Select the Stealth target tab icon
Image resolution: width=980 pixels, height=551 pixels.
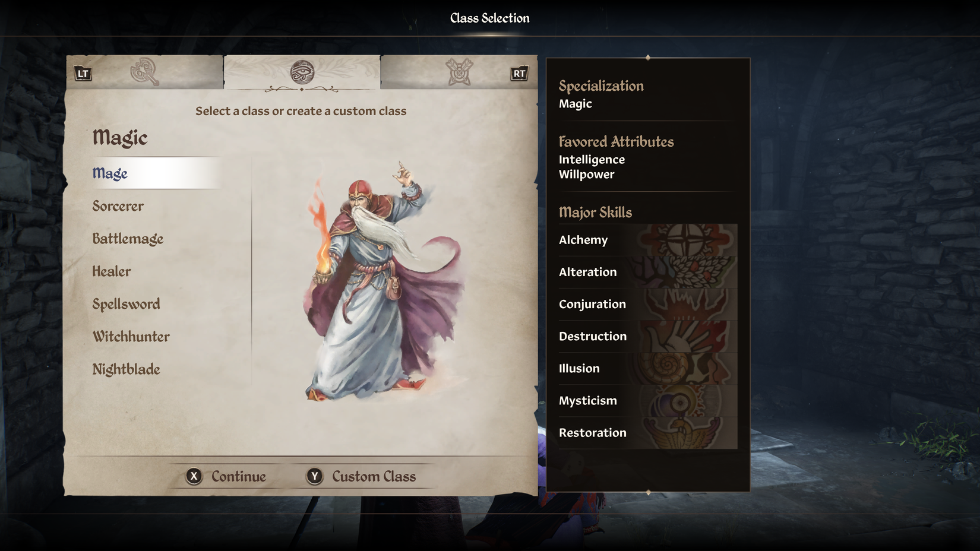pos(459,72)
